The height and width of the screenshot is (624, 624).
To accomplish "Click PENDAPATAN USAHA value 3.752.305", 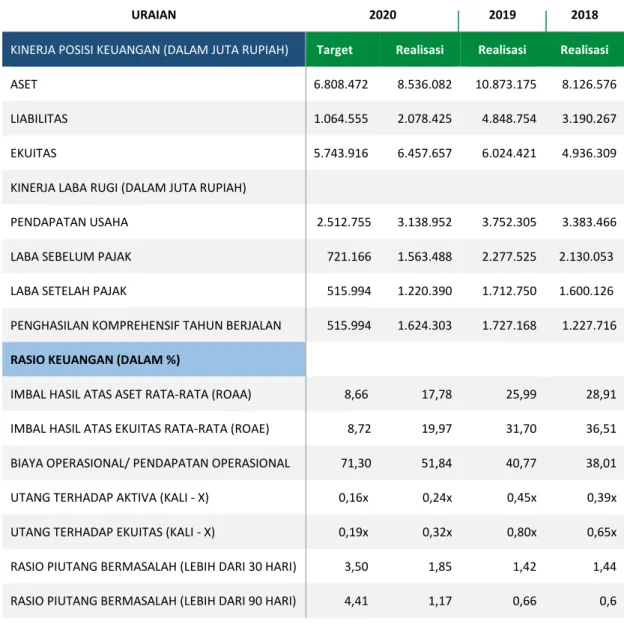I will 509,222.
